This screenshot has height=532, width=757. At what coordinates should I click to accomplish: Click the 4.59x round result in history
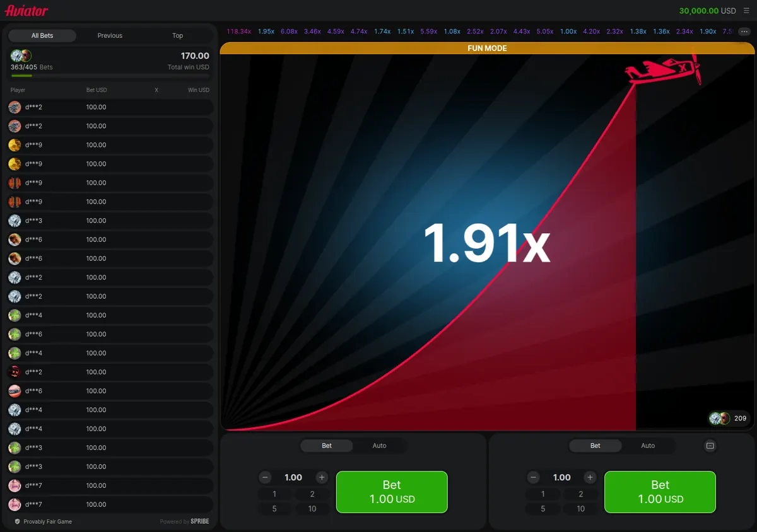[x=336, y=31]
